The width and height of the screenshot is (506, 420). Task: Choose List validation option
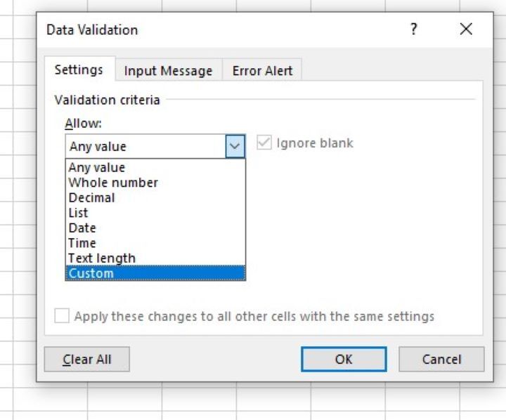click(x=79, y=213)
